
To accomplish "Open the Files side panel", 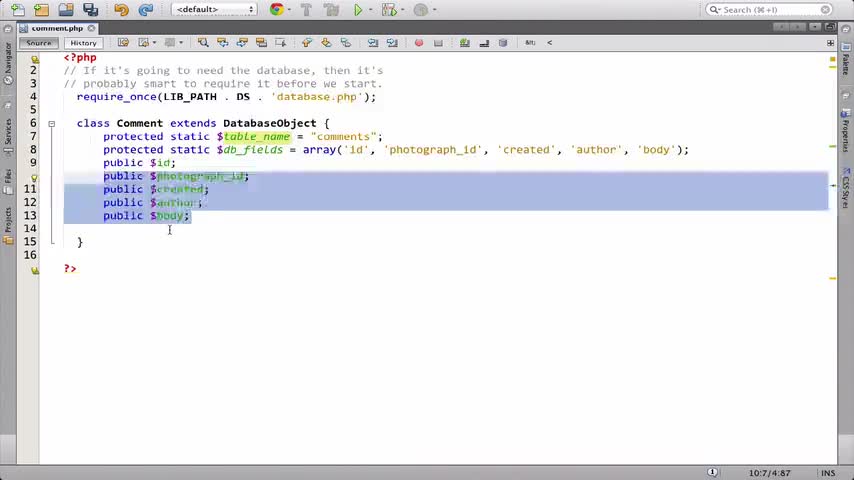I will pyautogui.click(x=8, y=181).
